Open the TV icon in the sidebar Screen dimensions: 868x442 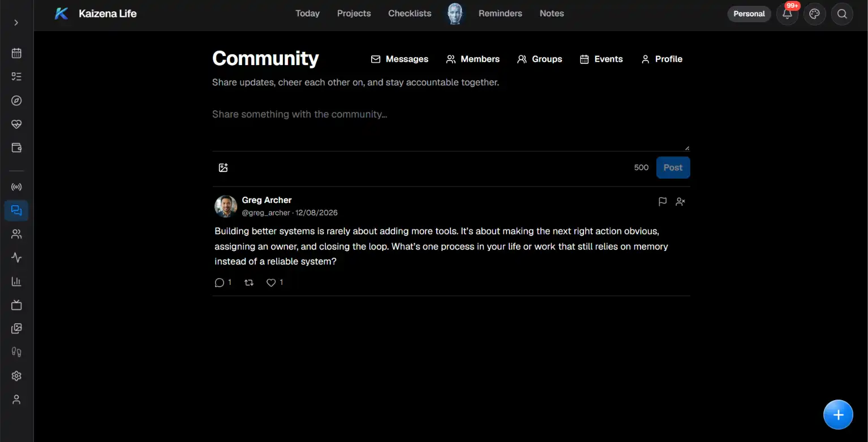pos(16,305)
